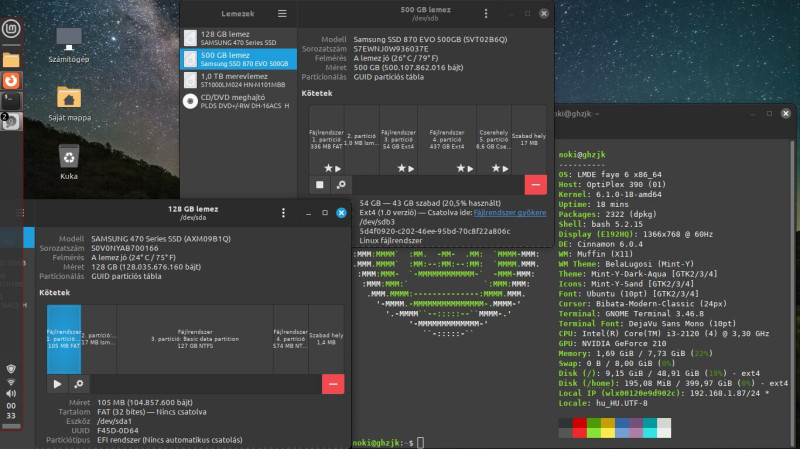Open the file manager from the panel
This screenshot has width=800, height=449.
click(11, 60)
